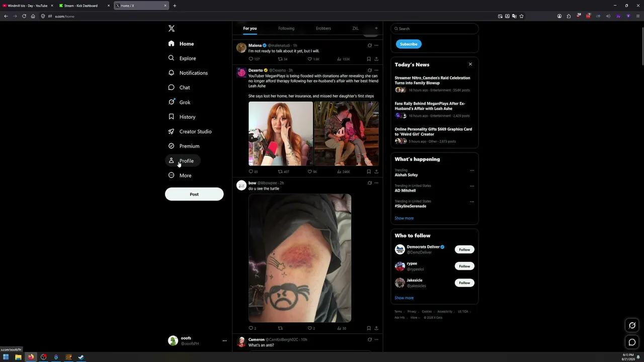Open options for AD Mitchell trend
Viewport: 644px width, 362px height.
tap(472, 186)
